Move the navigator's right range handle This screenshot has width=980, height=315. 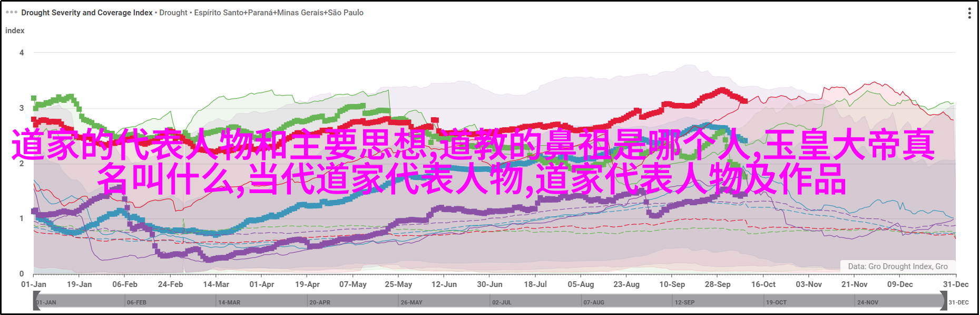pos(943,301)
